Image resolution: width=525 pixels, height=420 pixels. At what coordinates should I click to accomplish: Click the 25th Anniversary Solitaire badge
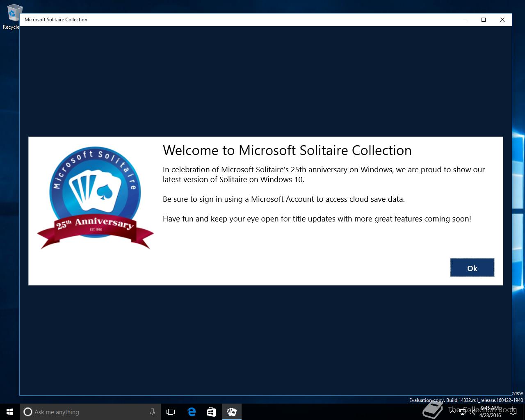tap(96, 198)
